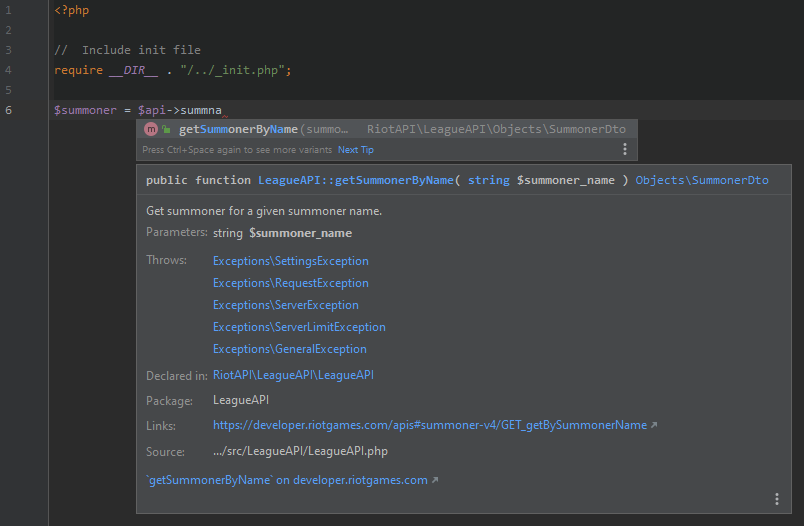Click the Next Tip link
Screen dimensions: 804x526
pos(355,150)
